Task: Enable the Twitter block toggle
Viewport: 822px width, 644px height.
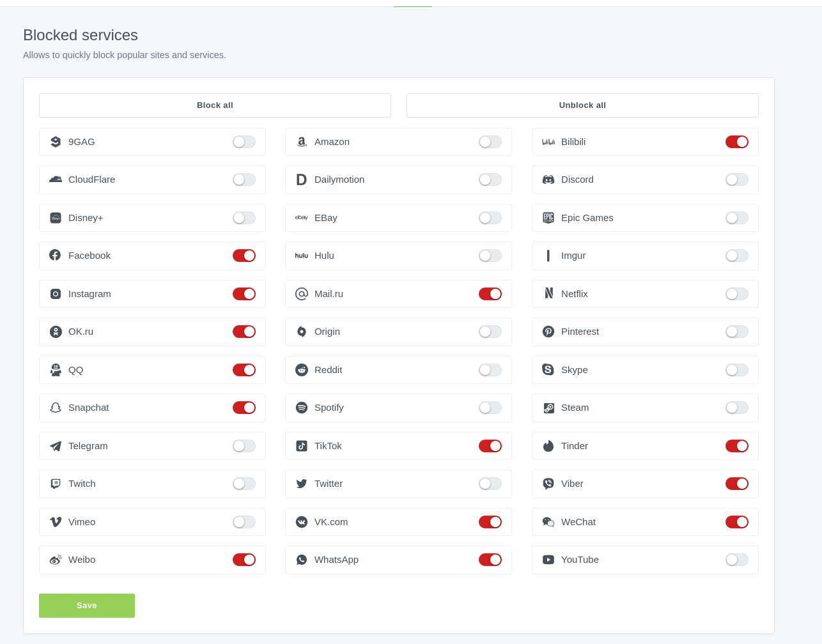Action: (490, 484)
